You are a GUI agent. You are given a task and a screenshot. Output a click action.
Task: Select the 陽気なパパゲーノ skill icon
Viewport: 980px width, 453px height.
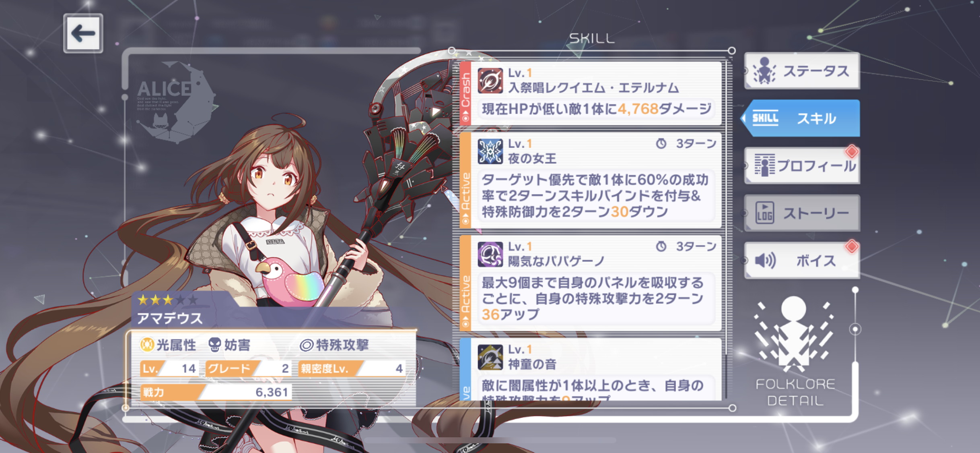click(x=490, y=254)
